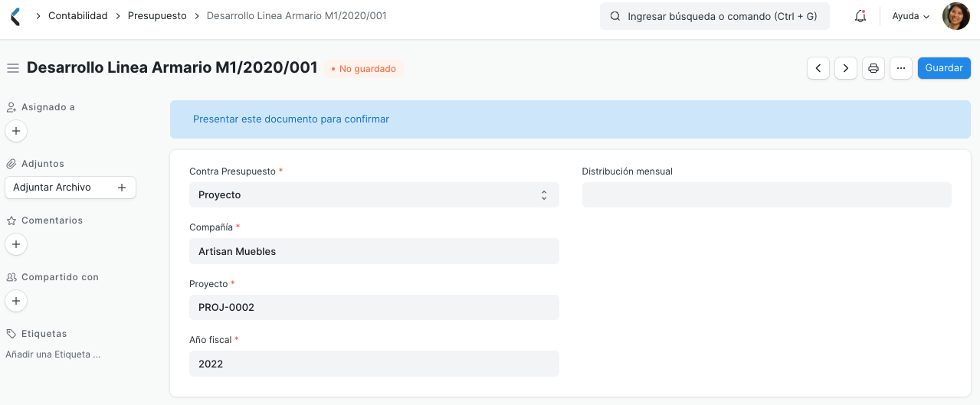
Task: Share document with plus button
Action: tap(16, 301)
